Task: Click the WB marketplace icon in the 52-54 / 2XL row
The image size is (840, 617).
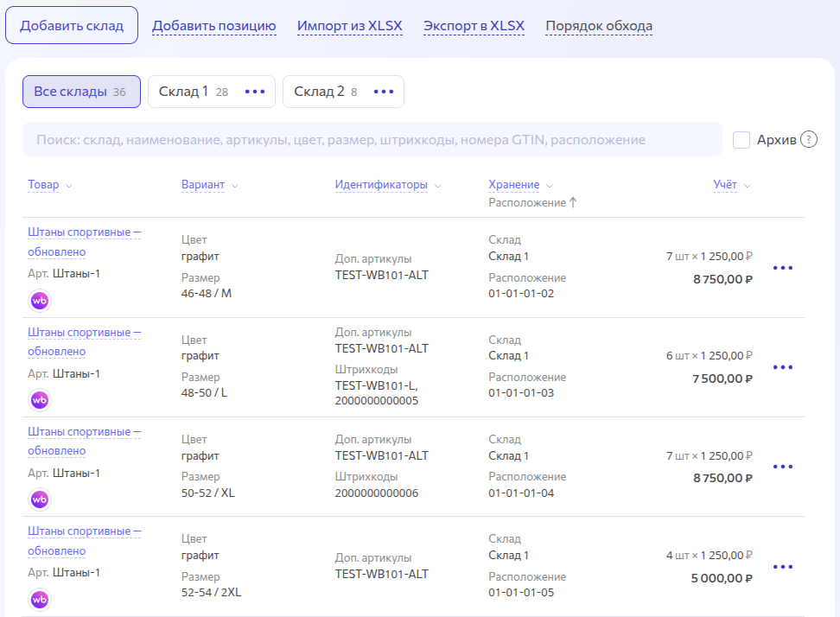Action: click(40, 600)
